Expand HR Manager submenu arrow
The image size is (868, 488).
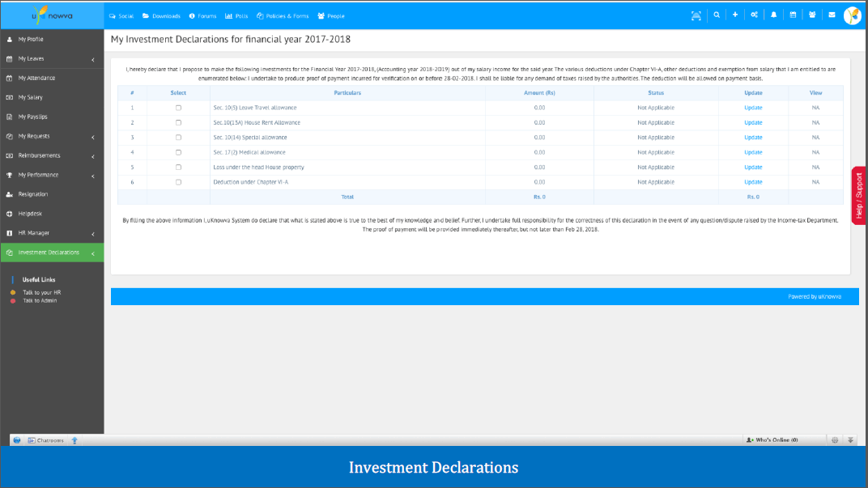[93, 234]
